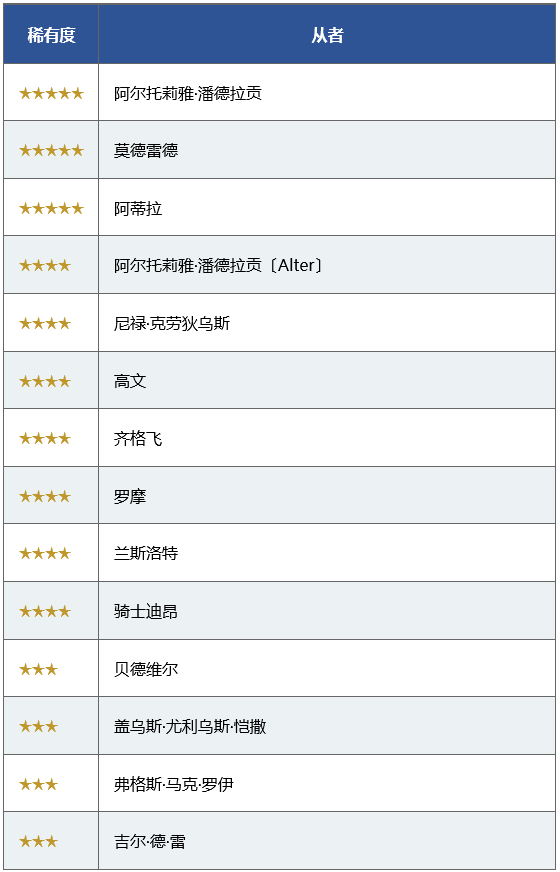Image resolution: width=560 pixels, height=872 pixels.
Task: Select the name 贝德维尔
Action: click(x=146, y=669)
